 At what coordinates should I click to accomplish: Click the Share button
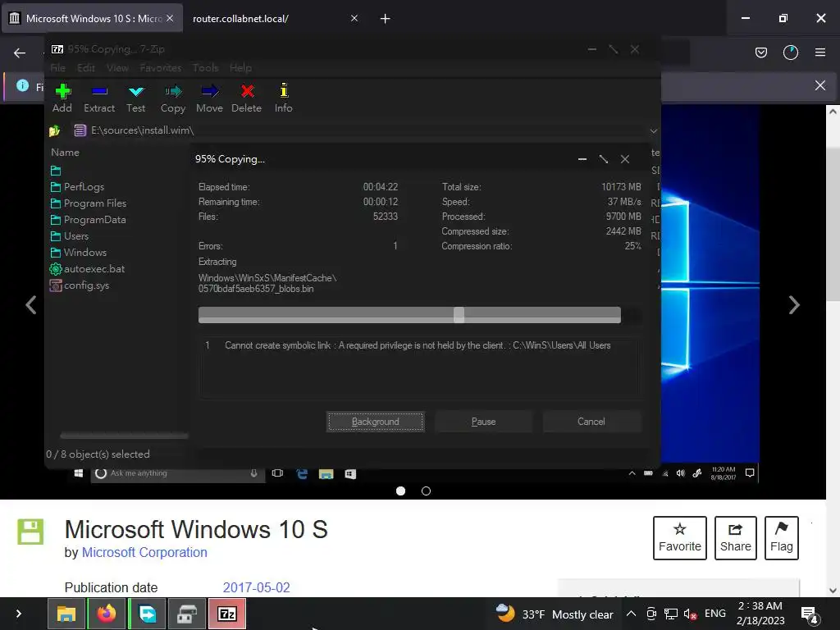pos(736,538)
